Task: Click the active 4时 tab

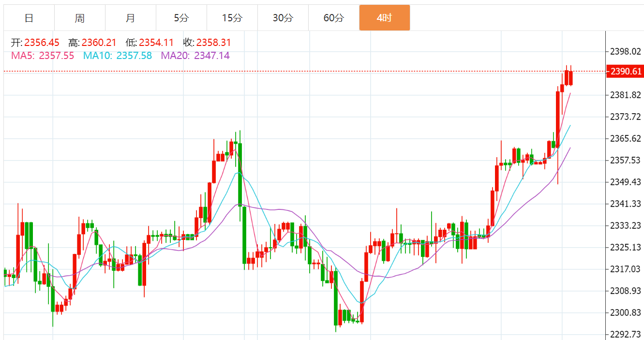Action: [385, 18]
